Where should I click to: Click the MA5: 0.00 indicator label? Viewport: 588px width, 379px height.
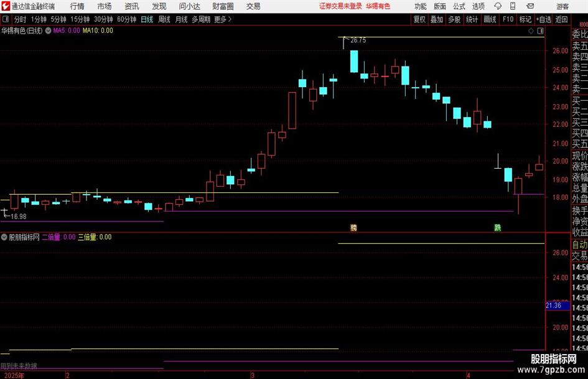click(67, 30)
